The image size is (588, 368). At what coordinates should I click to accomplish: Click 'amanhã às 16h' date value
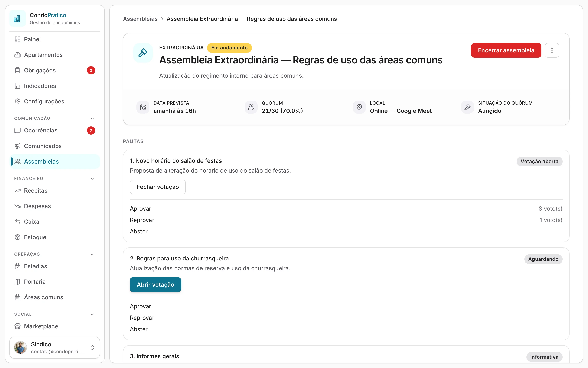tap(175, 111)
